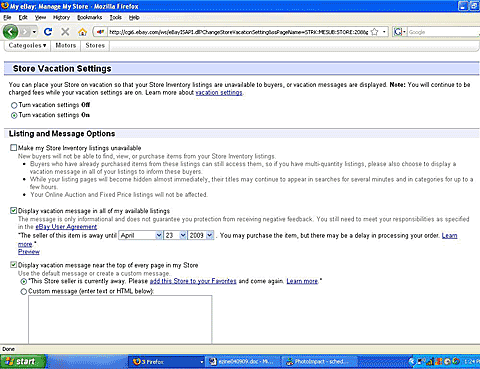Click the Google search engine icon
This screenshot has width=480, height=369.
(397, 32)
